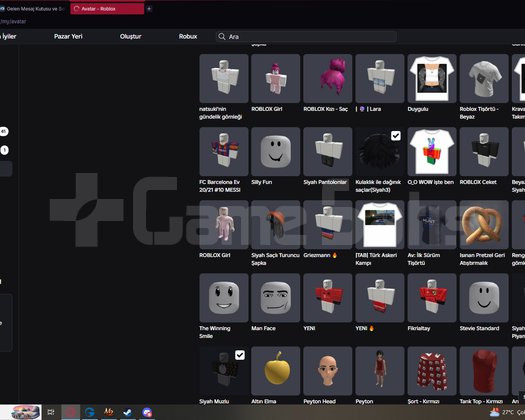The height and width of the screenshot is (420, 525).
Task: Click the Ara search field
Action: point(306,37)
